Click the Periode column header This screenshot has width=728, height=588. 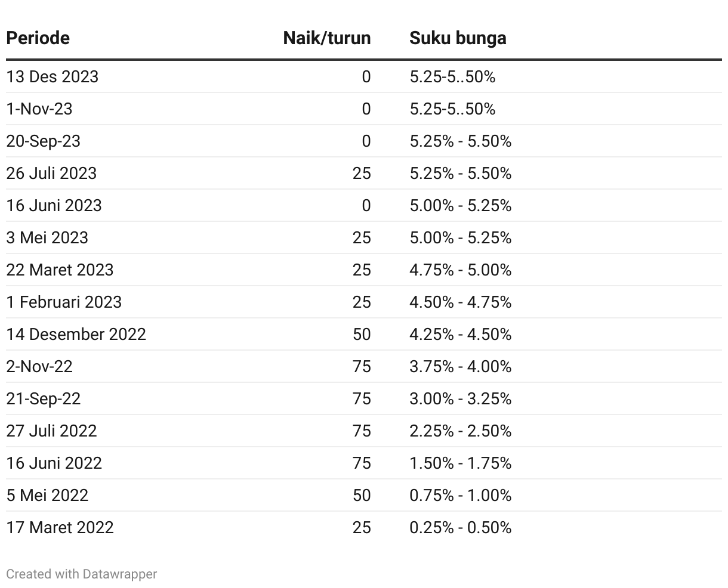[38, 38]
